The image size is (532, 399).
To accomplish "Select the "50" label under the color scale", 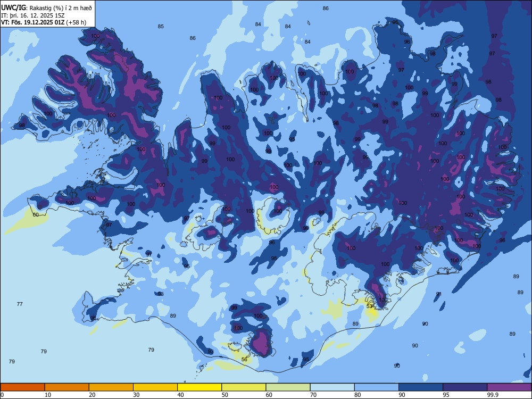I will pyautogui.click(x=225, y=395).
